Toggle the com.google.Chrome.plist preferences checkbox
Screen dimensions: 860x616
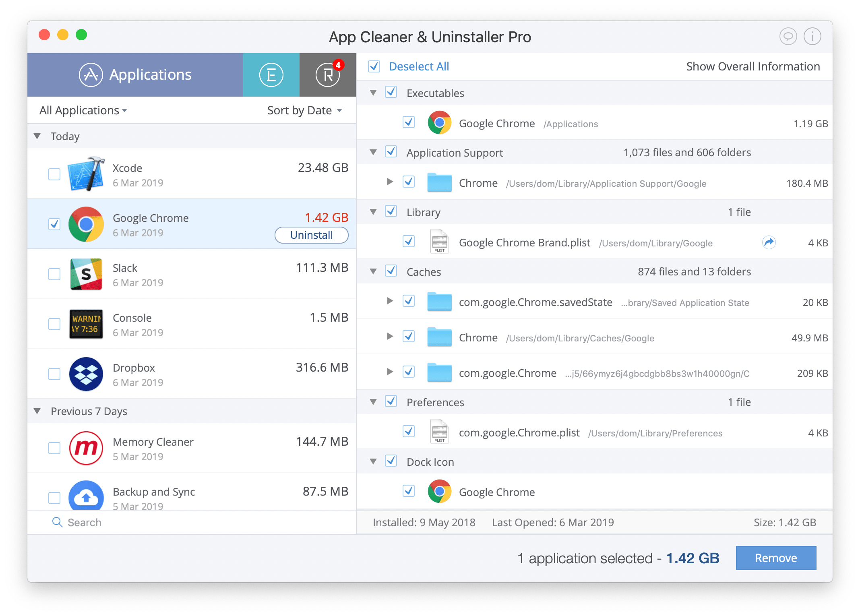(x=407, y=433)
